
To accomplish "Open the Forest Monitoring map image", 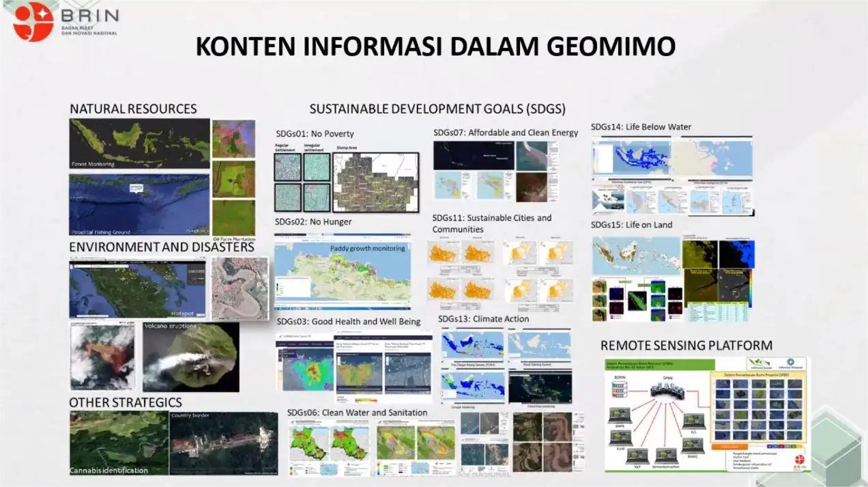I will tap(139, 143).
